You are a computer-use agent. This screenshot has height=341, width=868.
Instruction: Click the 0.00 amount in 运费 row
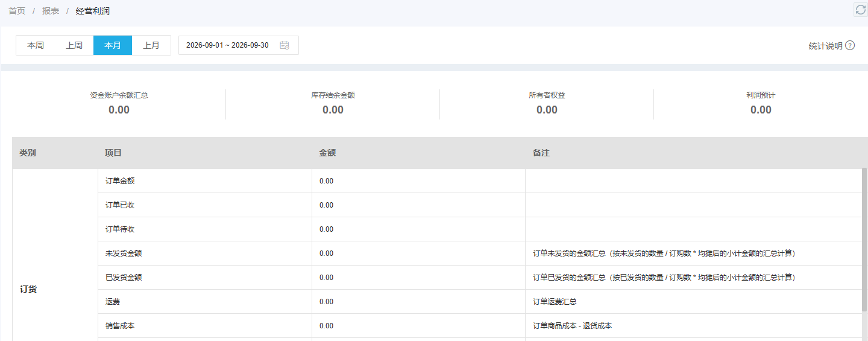pos(326,302)
